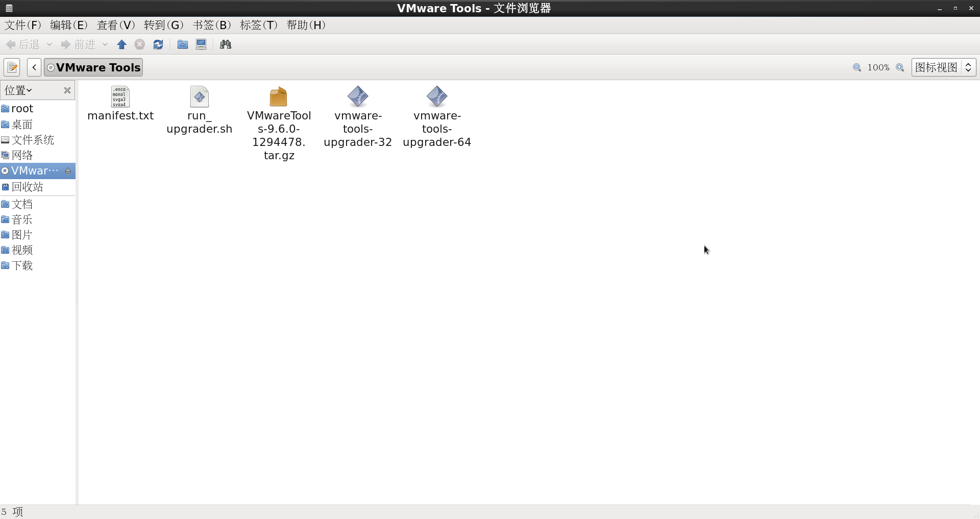Minimize the file browser window

pos(940,9)
